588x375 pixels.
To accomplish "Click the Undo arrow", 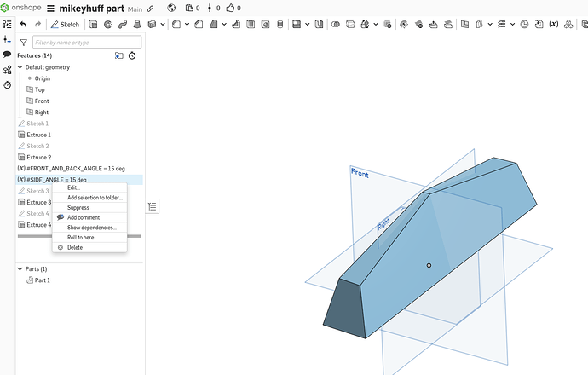I will pos(23,25).
